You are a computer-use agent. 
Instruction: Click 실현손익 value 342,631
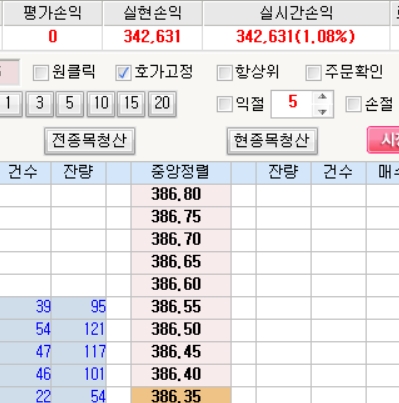click(x=152, y=37)
